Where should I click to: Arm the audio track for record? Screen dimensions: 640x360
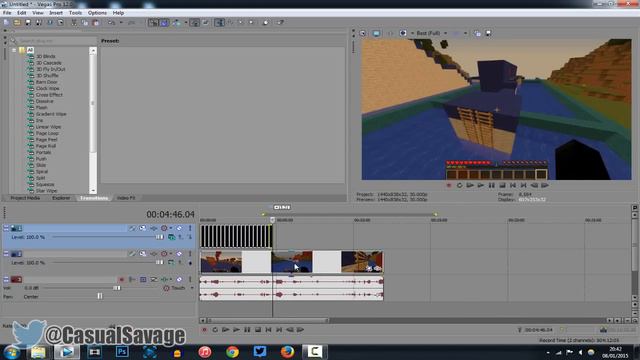click(121, 280)
